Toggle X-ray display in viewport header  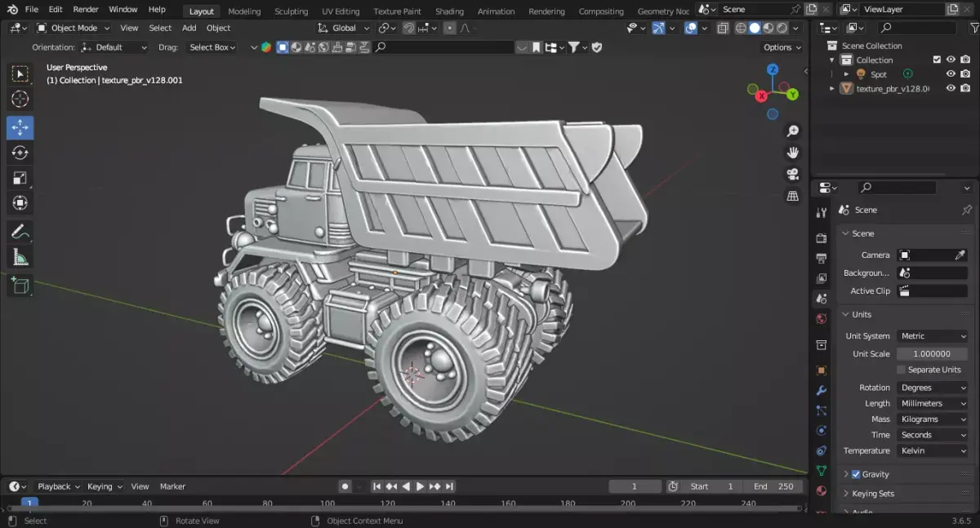tap(723, 28)
